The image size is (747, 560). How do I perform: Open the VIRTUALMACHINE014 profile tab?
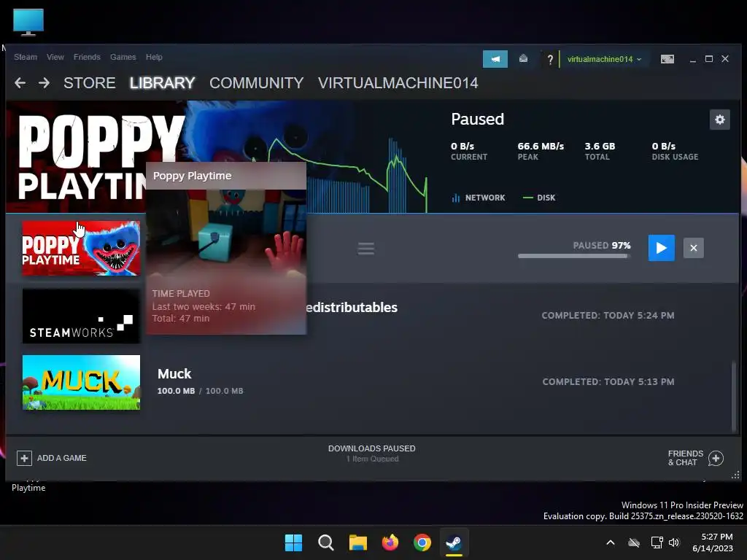click(398, 83)
